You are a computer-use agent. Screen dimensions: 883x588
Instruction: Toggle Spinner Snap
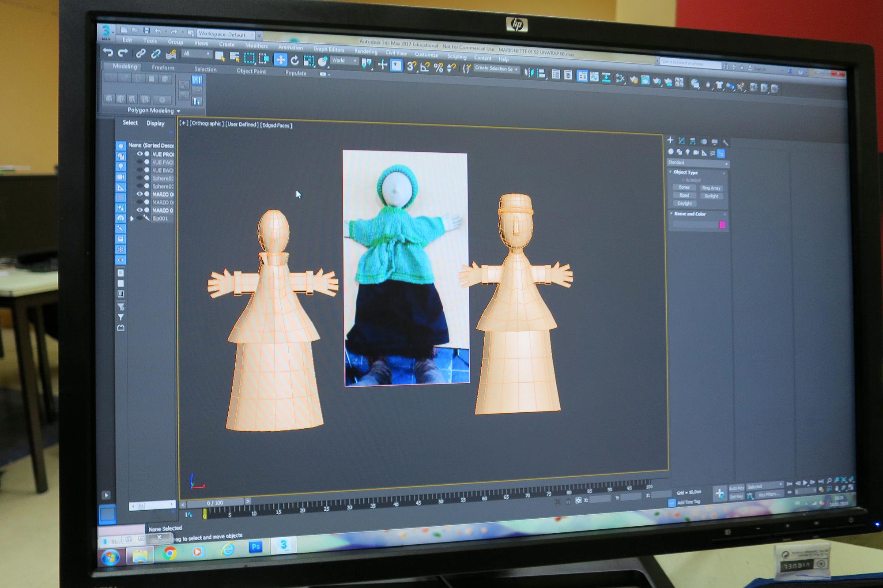click(x=451, y=68)
